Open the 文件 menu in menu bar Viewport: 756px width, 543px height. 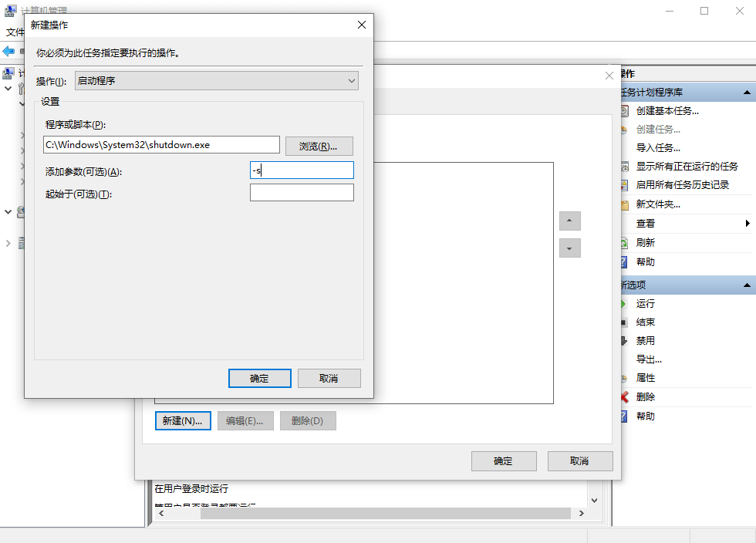tap(15, 32)
